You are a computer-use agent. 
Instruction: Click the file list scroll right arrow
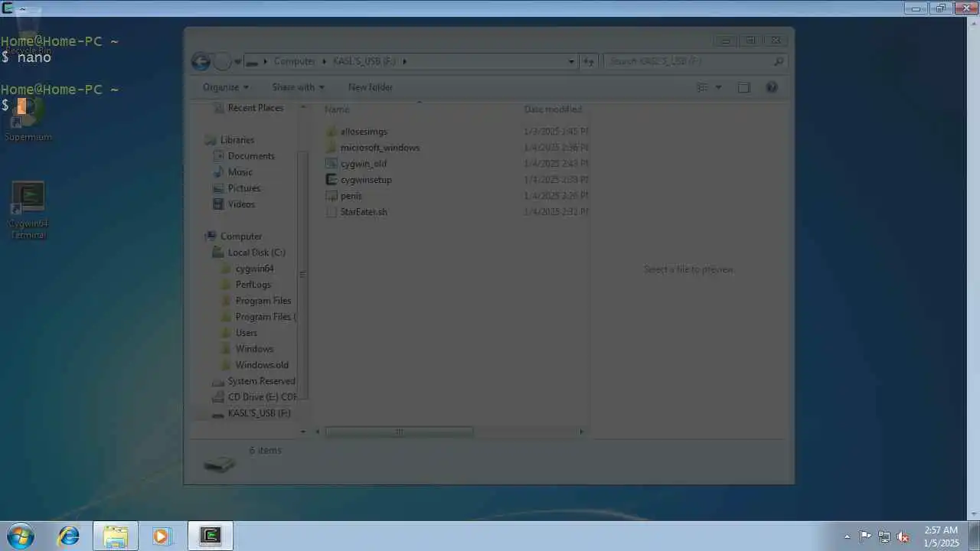(581, 432)
